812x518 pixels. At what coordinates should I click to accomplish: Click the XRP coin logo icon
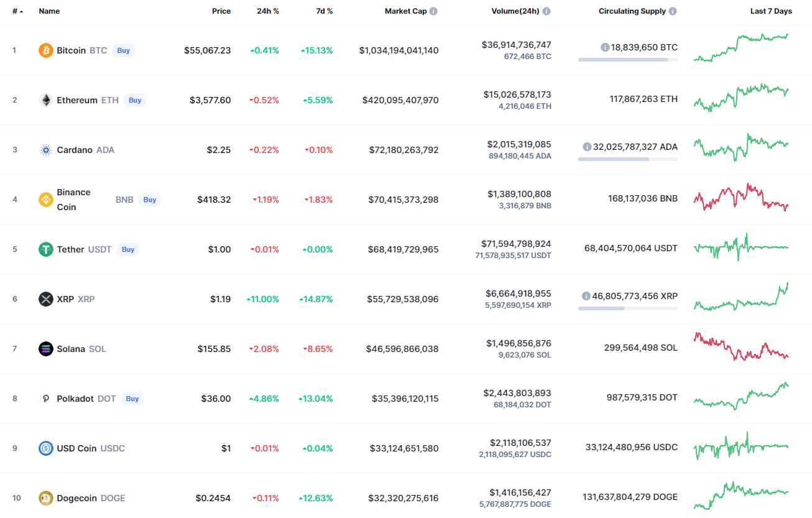pos(46,299)
